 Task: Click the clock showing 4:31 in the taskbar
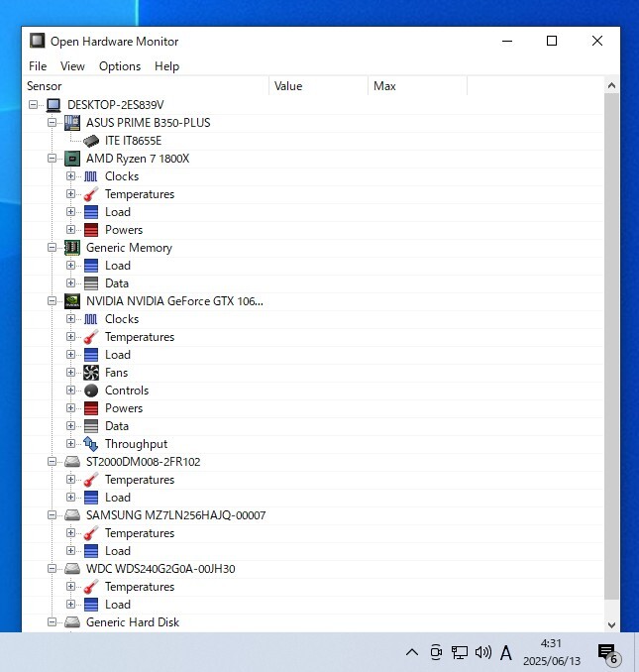[551, 652]
